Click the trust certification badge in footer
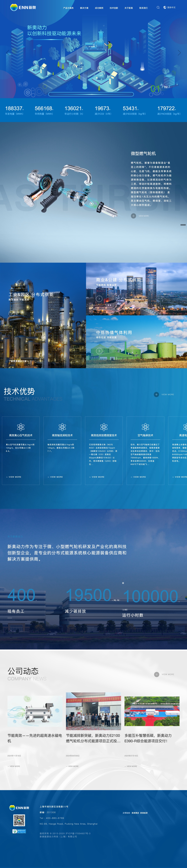The image size is (187, 868). [19, 831]
